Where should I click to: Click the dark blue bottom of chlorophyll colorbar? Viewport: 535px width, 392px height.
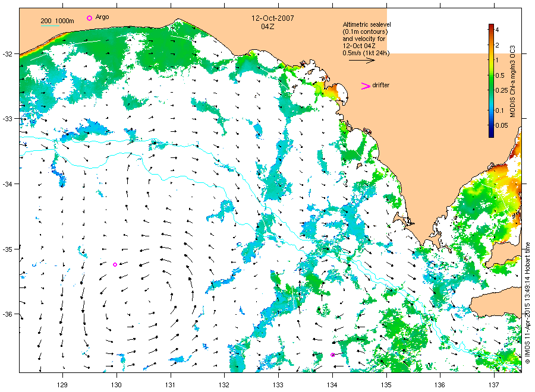pyautogui.click(x=491, y=134)
